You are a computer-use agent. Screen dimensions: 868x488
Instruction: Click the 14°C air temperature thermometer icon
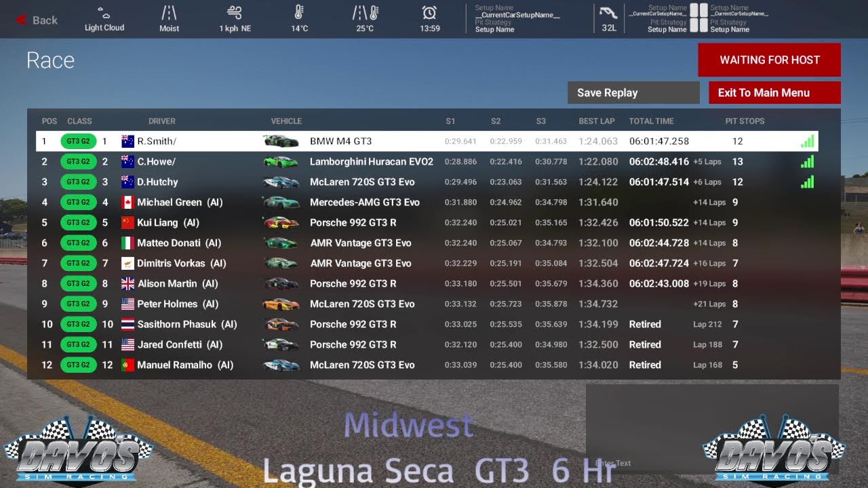click(x=299, y=12)
